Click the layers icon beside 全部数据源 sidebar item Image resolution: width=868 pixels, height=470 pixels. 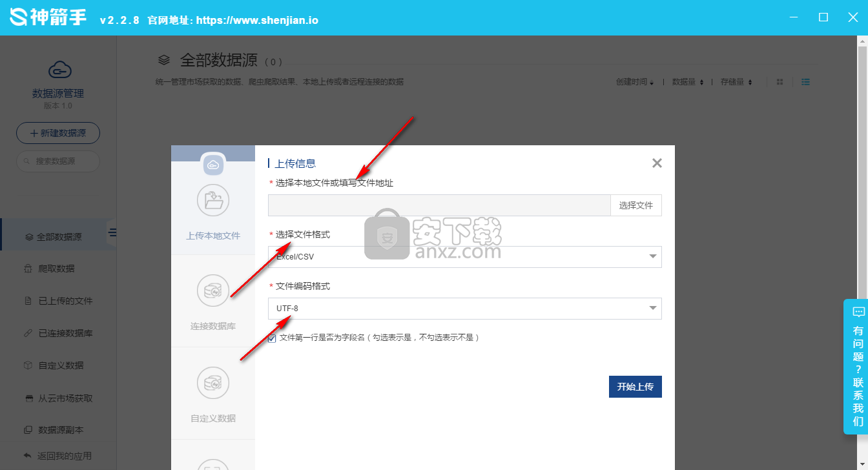(x=29, y=237)
